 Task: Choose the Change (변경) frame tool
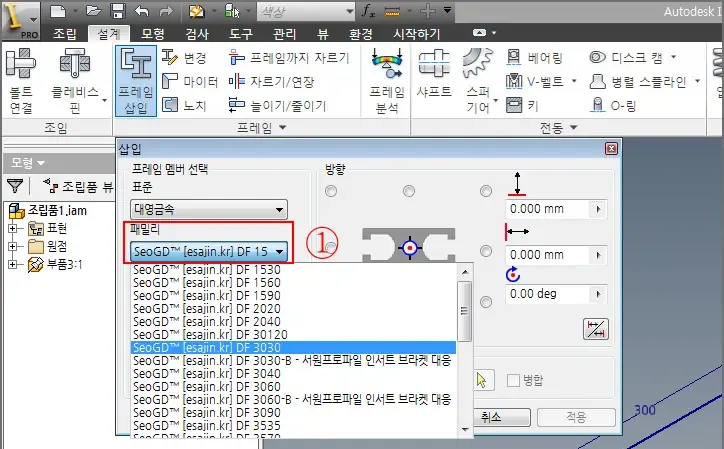tap(184, 57)
